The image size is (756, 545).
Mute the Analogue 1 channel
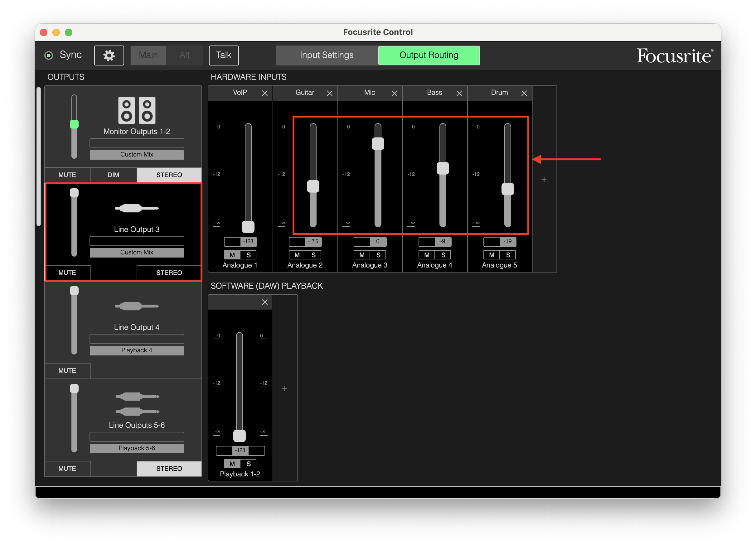(232, 255)
